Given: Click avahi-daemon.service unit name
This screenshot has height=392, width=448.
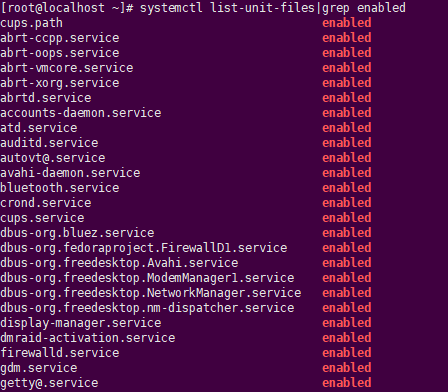Looking at the screenshot, I should click(x=70, y=173).
